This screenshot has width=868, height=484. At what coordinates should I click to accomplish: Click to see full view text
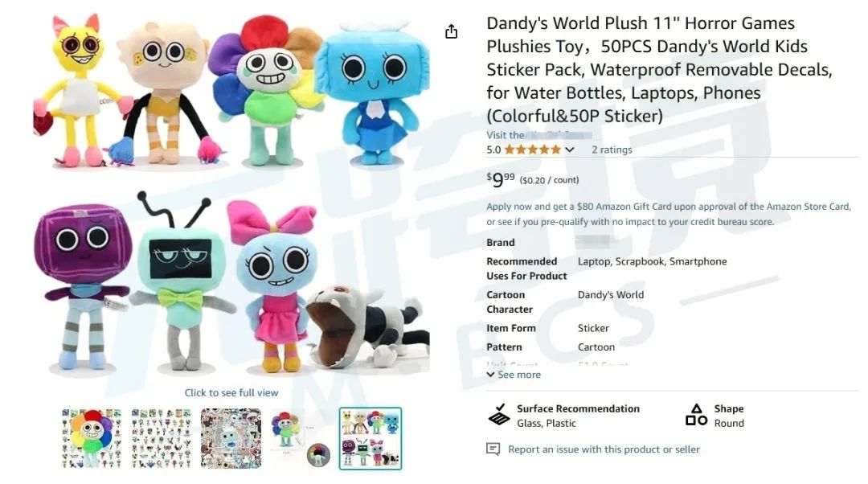click(x=231, y=392)
